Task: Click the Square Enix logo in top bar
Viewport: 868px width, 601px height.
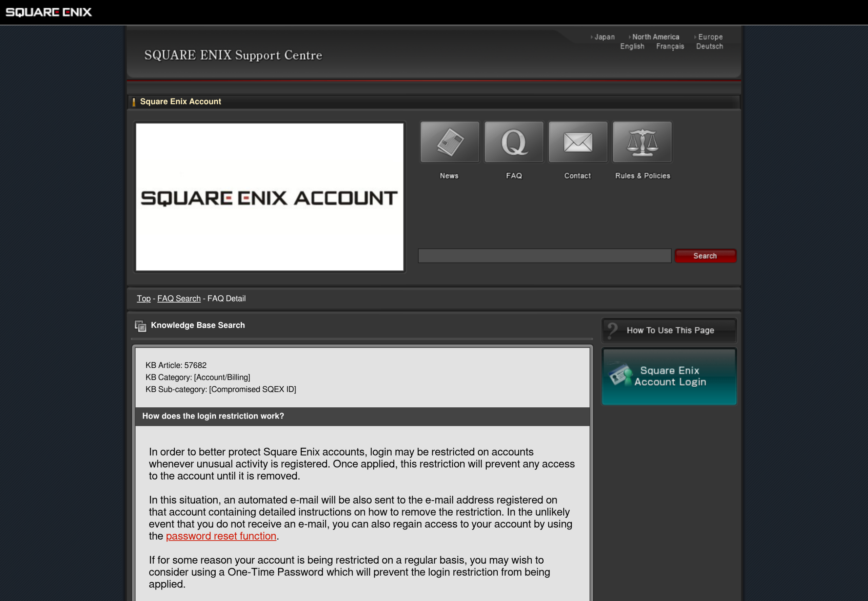Action: pos(48,12)
